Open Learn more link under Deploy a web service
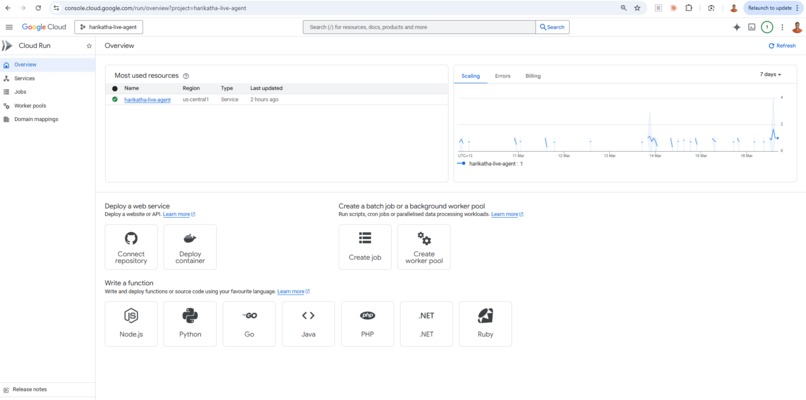 pyautogui.click(x=179, y=214)
